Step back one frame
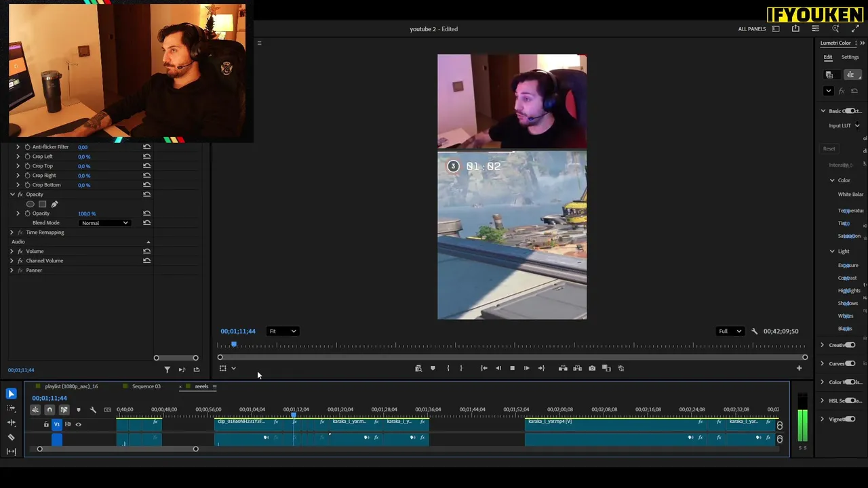 click(498, 368)
